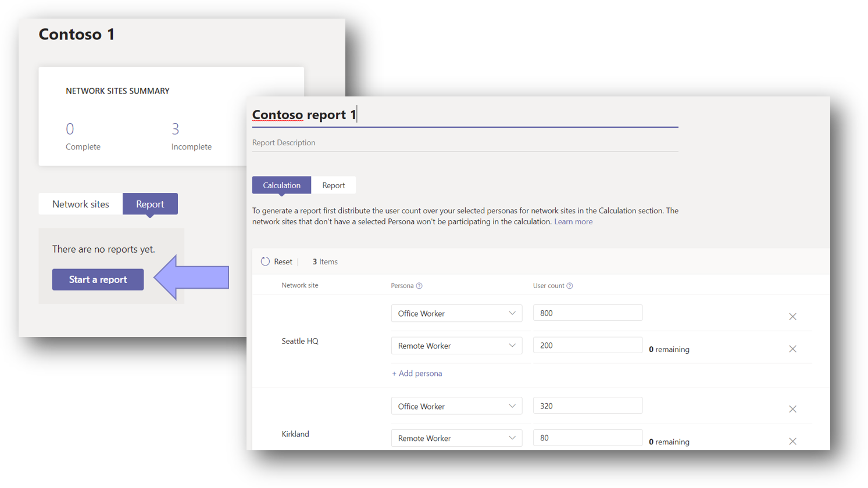The height and width of the screenshot is (488, 868).
Task: Click the Start a report button
Action: tap(98, 279)
